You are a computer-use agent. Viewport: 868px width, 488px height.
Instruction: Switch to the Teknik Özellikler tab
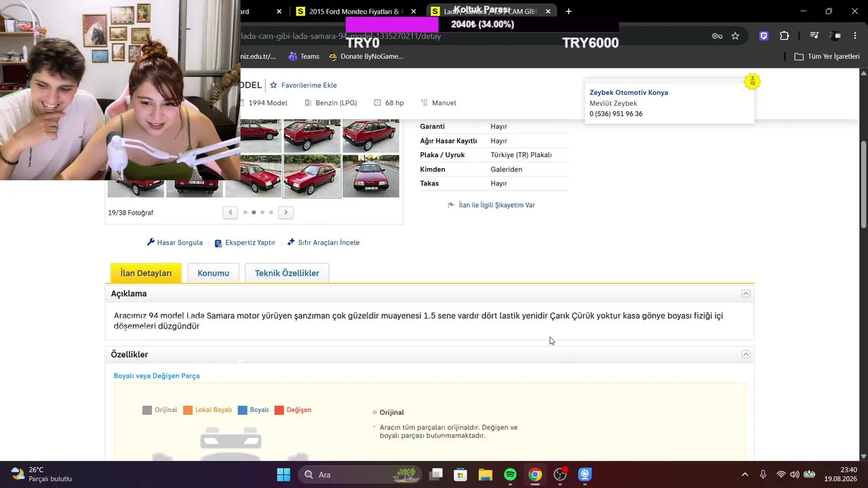[287, 273]
